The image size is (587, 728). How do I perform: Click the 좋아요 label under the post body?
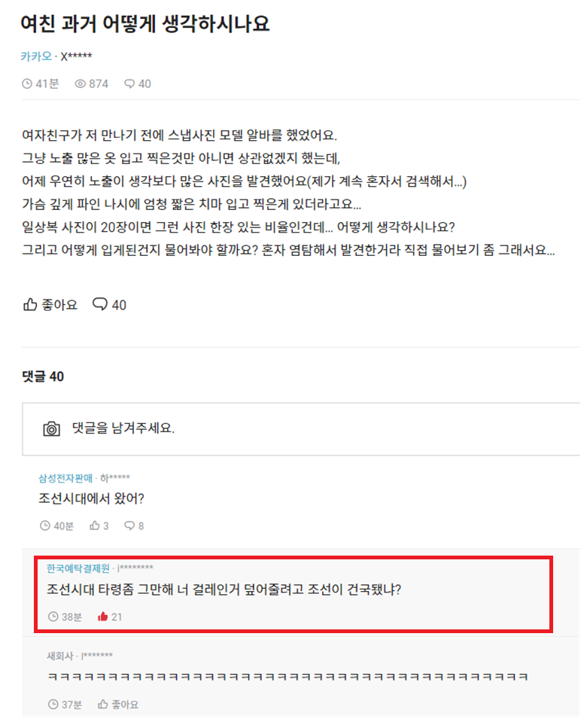pos(59,305)
